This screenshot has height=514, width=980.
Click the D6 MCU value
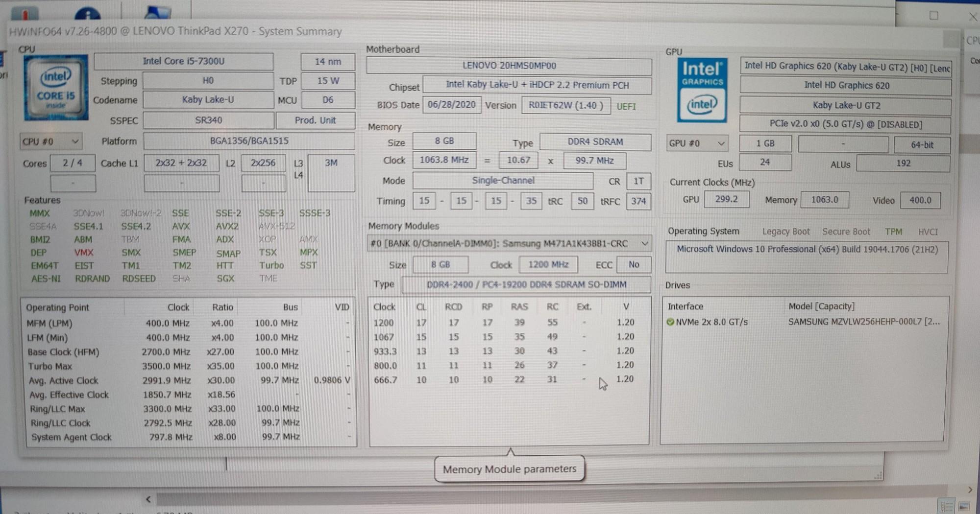click(328, 100)
